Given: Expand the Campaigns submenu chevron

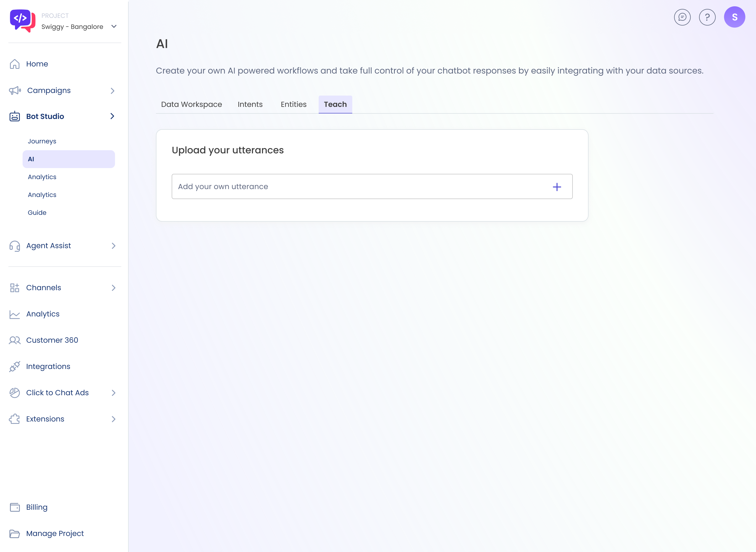Looking at the screenshot, I should click(113, 91).
